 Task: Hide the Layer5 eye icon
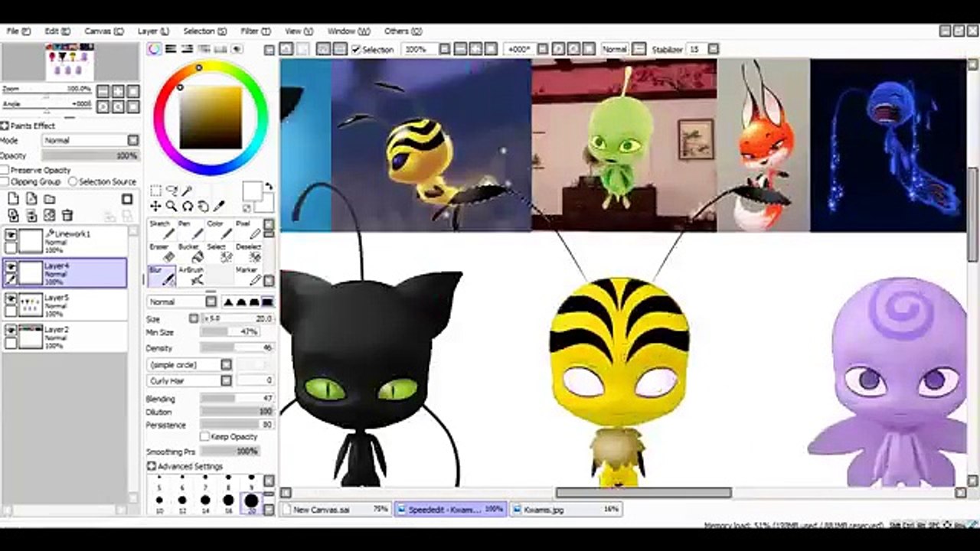(11, 299)
